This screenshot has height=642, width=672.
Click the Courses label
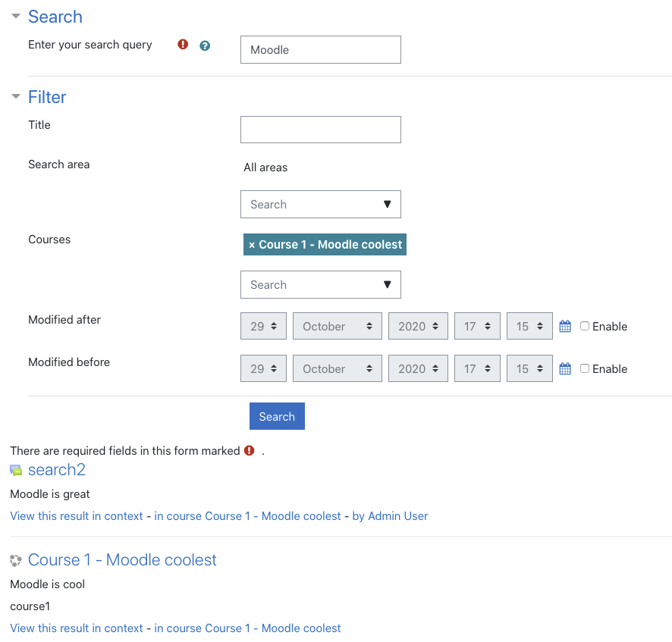point(49,240)
